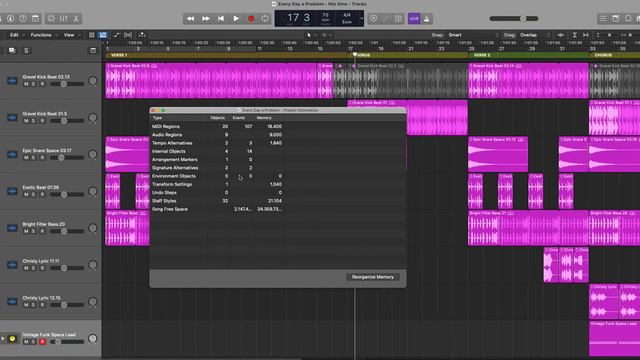
Task: Click the Duplicate Track icon in header
Action: coord(12,51)
